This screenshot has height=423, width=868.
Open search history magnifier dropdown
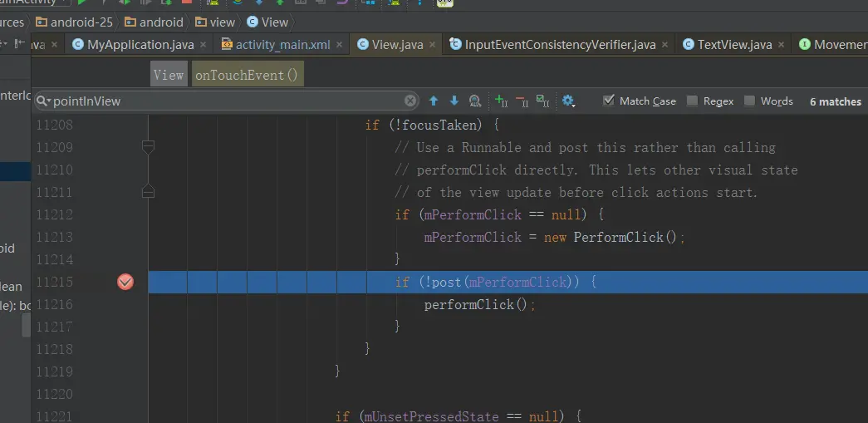click(44, 101)
